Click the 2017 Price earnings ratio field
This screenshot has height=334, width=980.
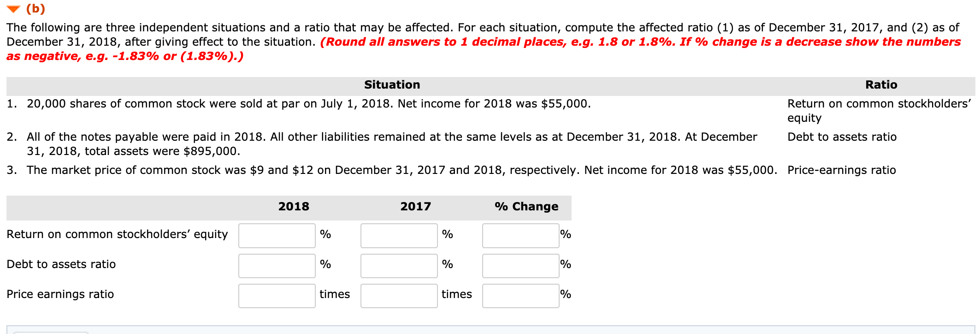tap(398, 295)
